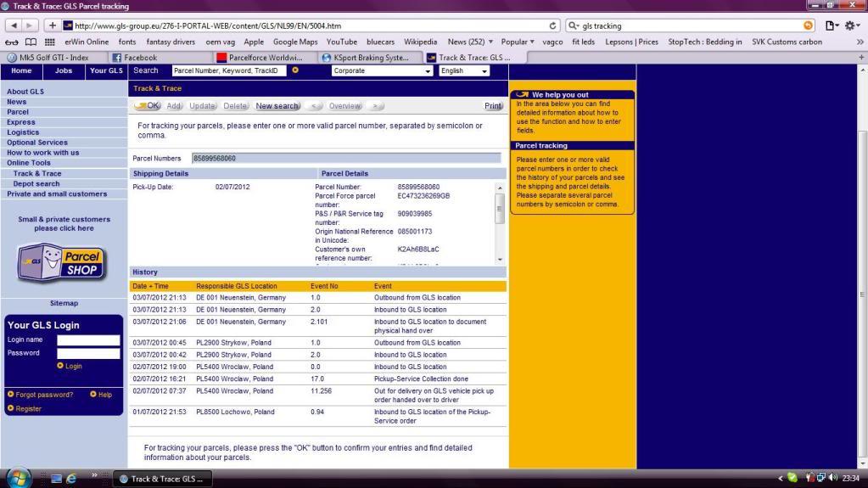
Task: Open YouTube bookmark in bookmarks bar
Action: [342, 42]
